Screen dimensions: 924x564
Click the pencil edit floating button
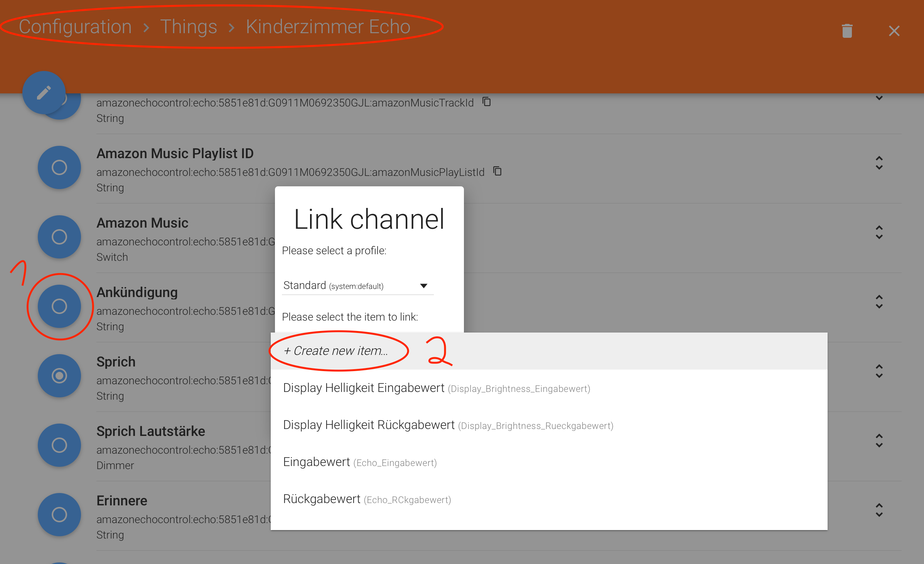coord(44,93)
